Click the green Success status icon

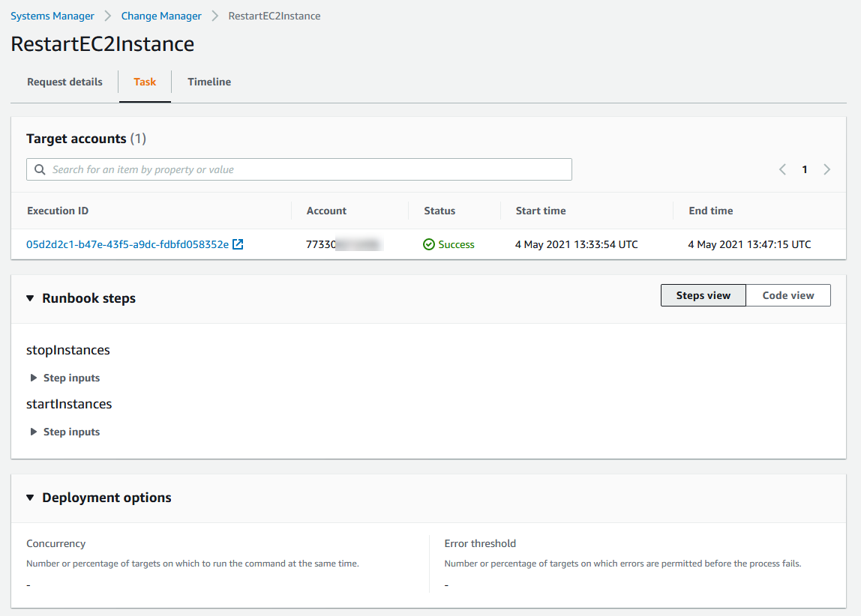[429, 244]
